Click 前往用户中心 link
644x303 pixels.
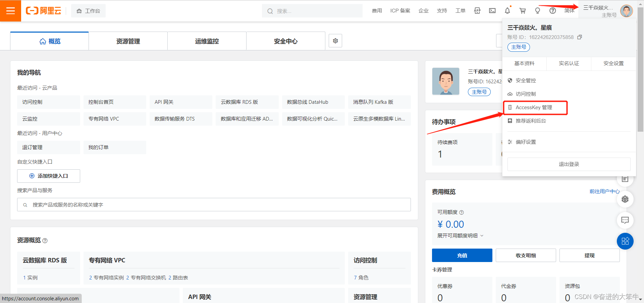point(604,191)
